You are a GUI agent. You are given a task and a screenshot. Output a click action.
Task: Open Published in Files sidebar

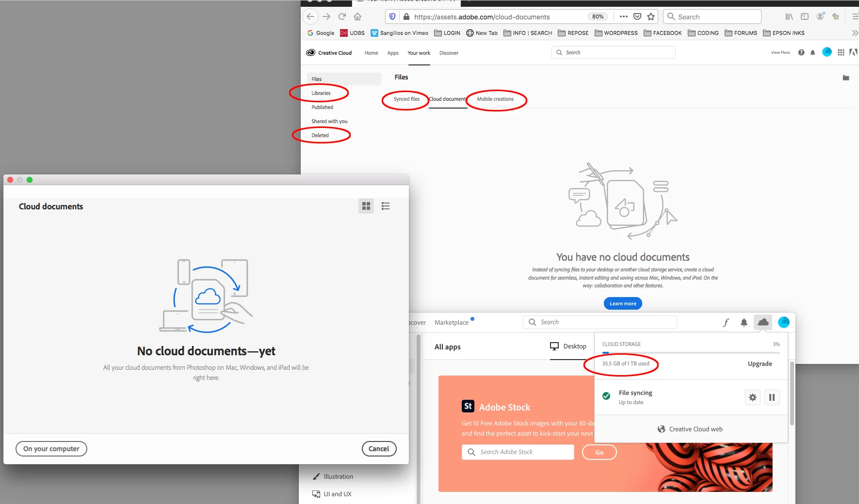[x=322, y=107]
